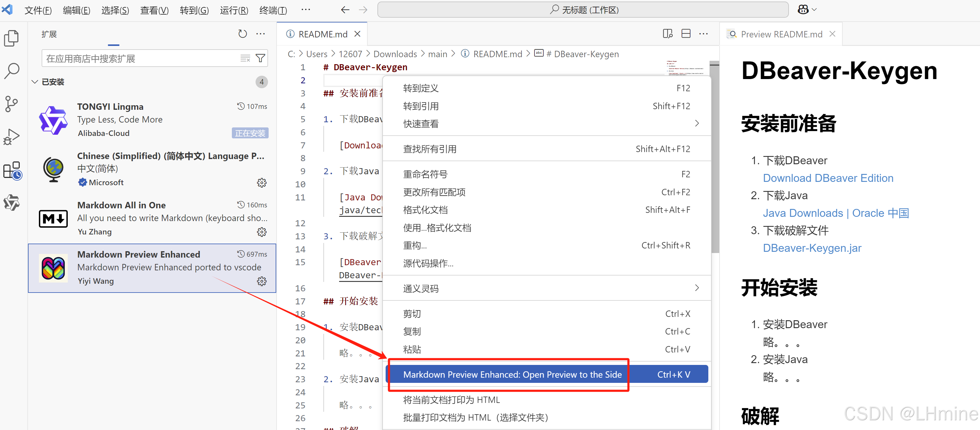Choose 格式化文档 from context menu
Viewport: 980px width, 430px height.
click(x=547, y=210)
